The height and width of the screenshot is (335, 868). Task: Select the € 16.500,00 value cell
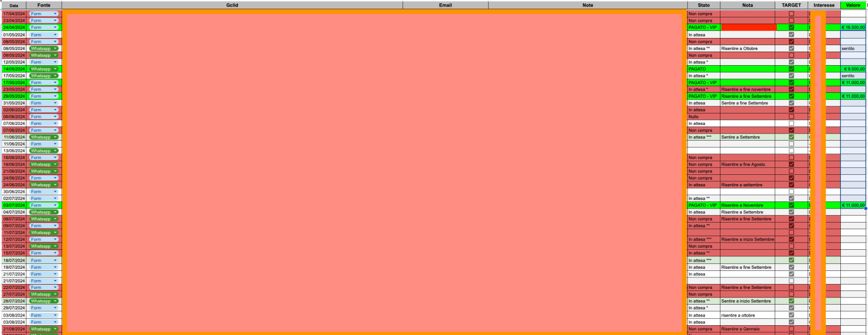(x=853, y=27)
